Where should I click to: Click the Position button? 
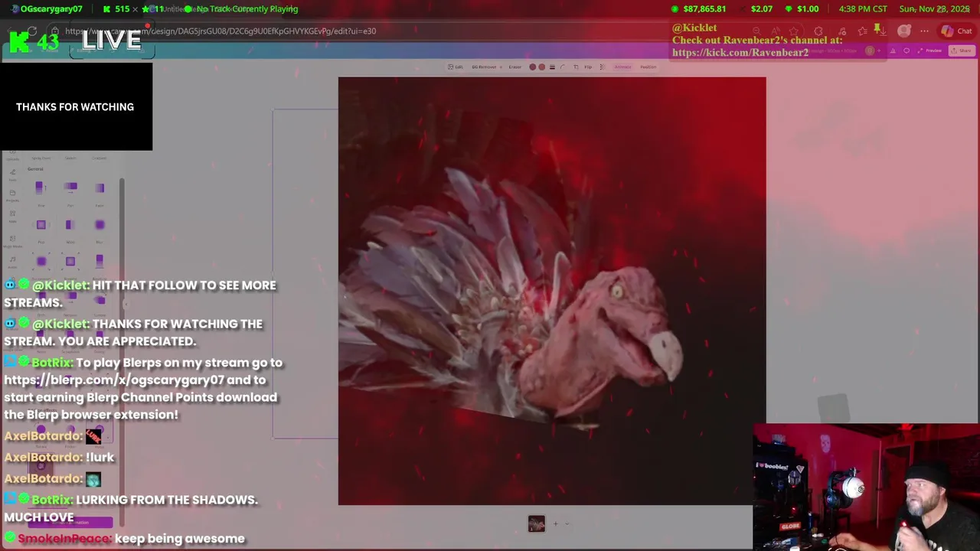(648, 67)
